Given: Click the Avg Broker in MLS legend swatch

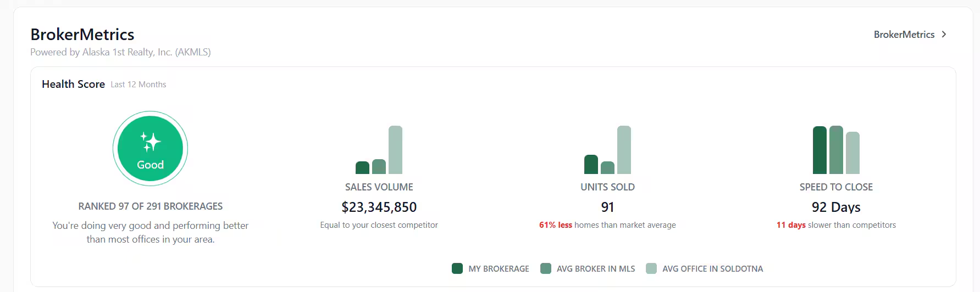Looking at the screenshot, I should click(x=546, y=268).
